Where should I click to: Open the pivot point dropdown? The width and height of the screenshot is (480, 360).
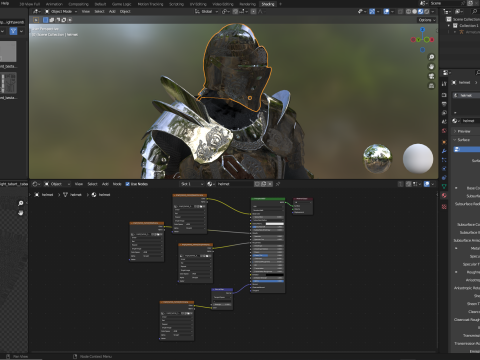[226, 11]
